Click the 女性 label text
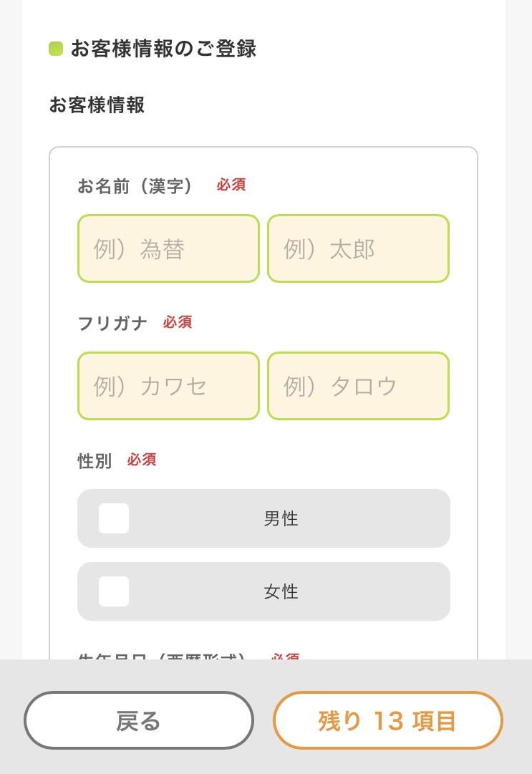The image size is (532, 774). [281, 591]
